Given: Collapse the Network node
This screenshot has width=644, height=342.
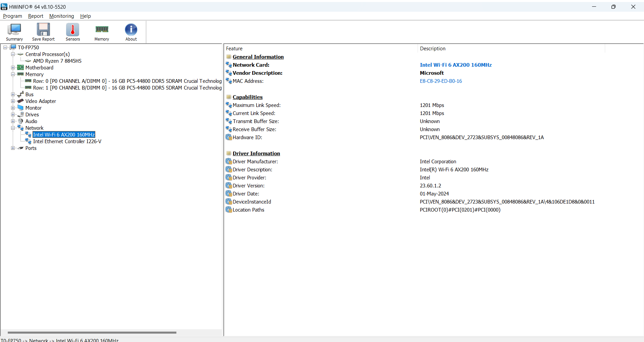Looking at the screenshot, I should point(13,128).
